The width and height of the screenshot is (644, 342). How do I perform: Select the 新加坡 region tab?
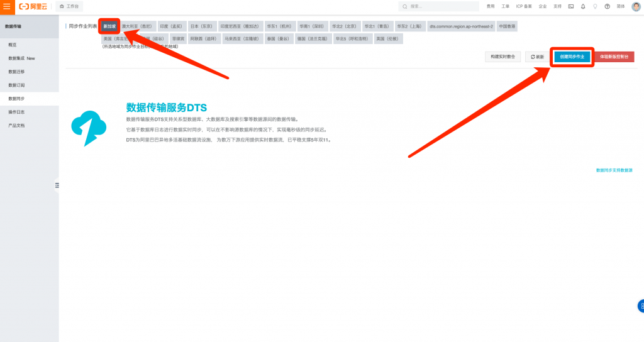[x=109, y=26]
